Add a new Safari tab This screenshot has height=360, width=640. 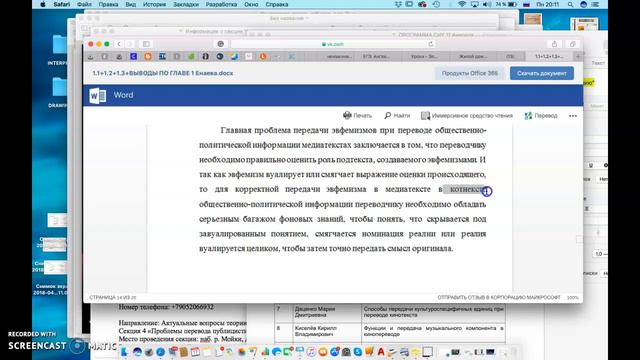[x=578, y=56]
